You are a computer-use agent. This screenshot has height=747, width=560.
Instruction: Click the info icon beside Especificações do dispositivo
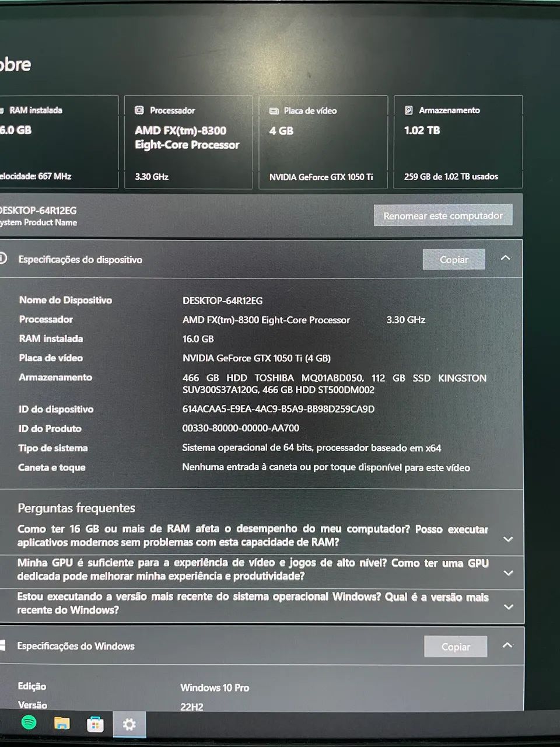point(2,258)
